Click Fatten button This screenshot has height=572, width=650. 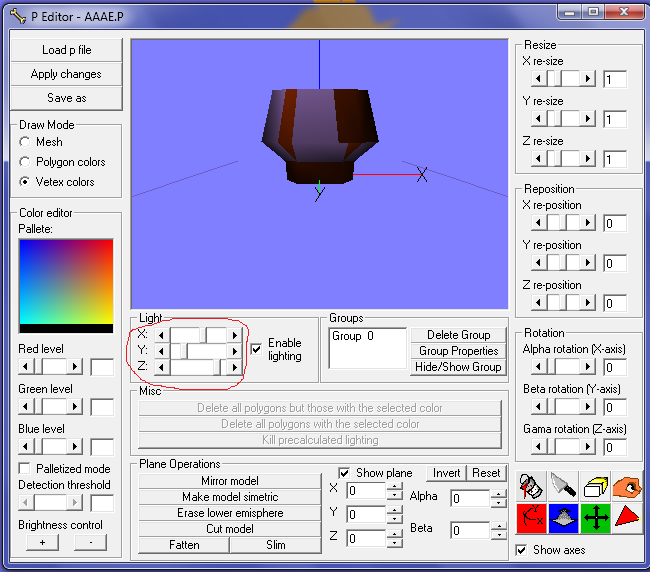click(184, 545)
